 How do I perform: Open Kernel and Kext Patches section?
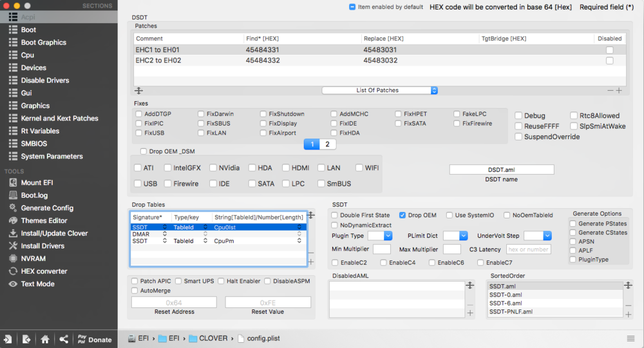pyautogui.click(x=59, y=119)
